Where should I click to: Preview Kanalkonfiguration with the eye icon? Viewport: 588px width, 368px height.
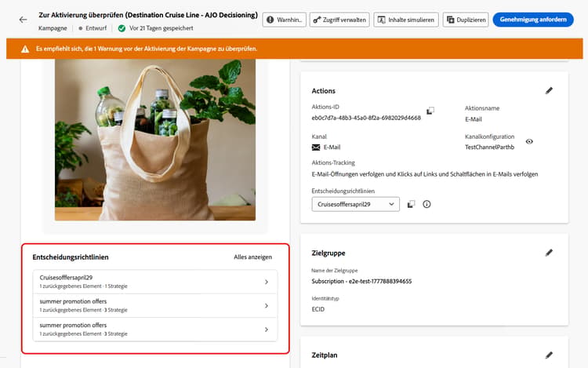click(529, 141)
